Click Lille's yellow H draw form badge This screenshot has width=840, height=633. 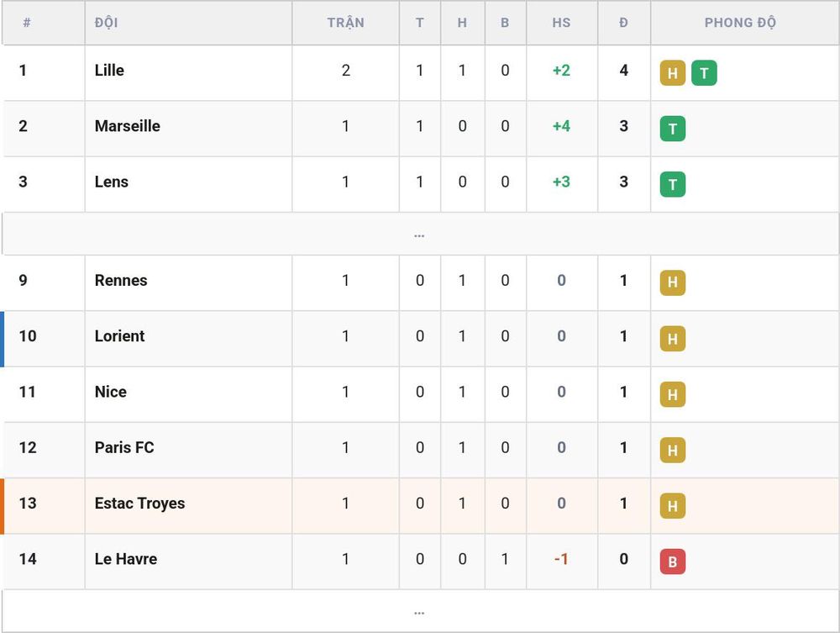click(x=672, y=73)
